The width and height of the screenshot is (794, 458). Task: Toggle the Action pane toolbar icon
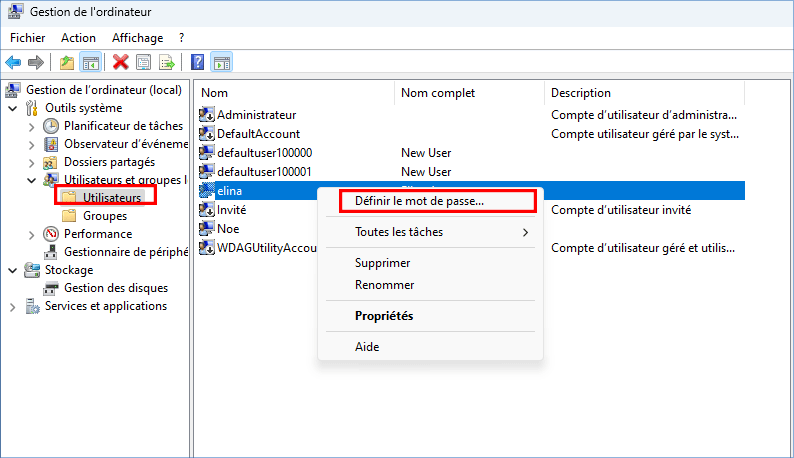pos(222,63)
